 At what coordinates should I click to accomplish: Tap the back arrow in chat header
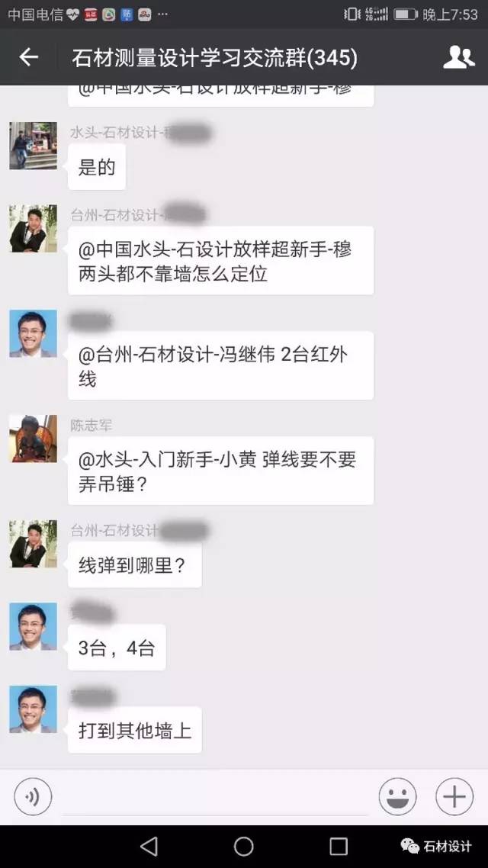[29, 57]
